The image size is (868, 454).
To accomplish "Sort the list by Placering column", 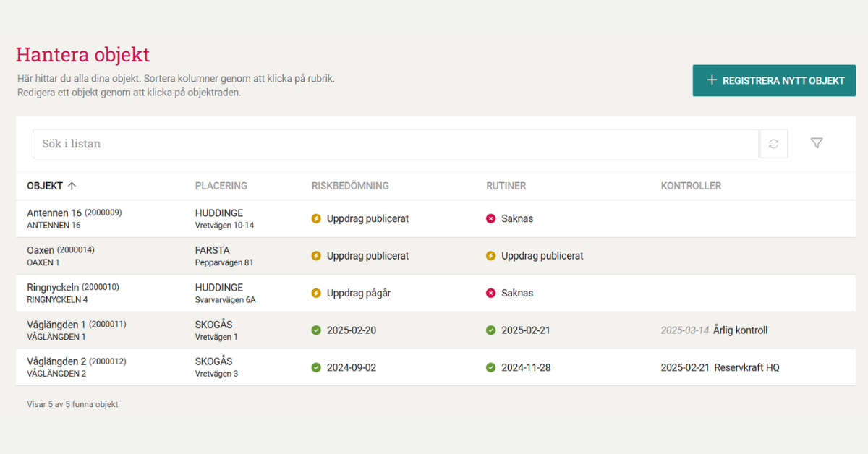I will pyautogui.click(x=221, y=186).
